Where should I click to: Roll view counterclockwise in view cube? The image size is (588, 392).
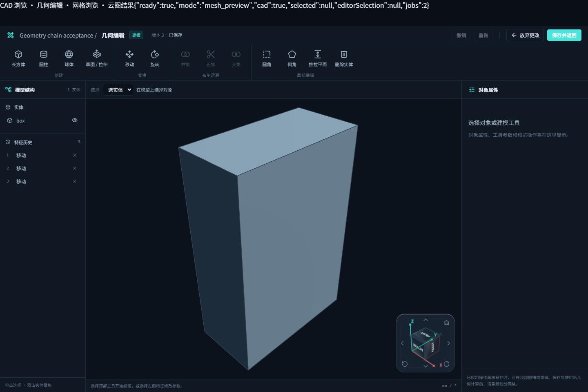pos(405,364)
